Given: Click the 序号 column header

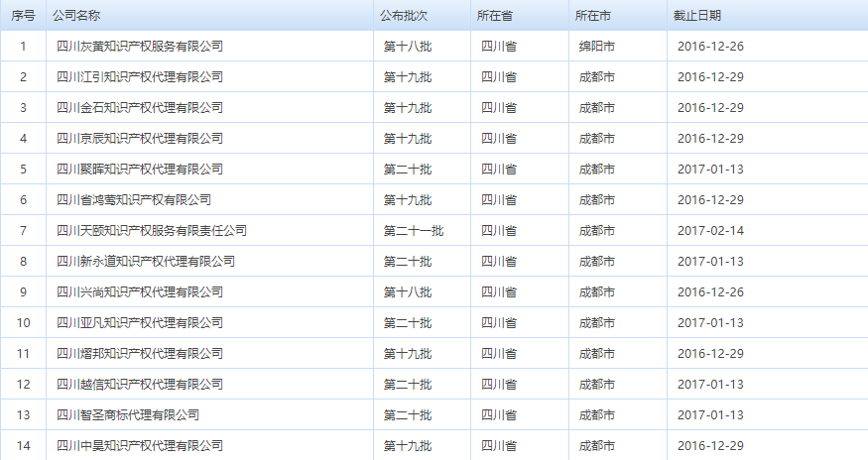Looking at the screenshot, I should coord(23,16).
